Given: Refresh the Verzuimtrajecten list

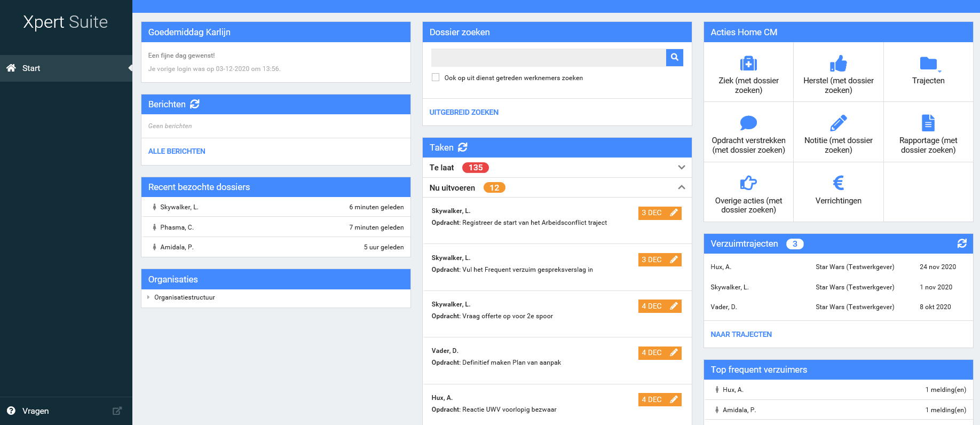Looking at the screenshot, I should coord(962,243).
